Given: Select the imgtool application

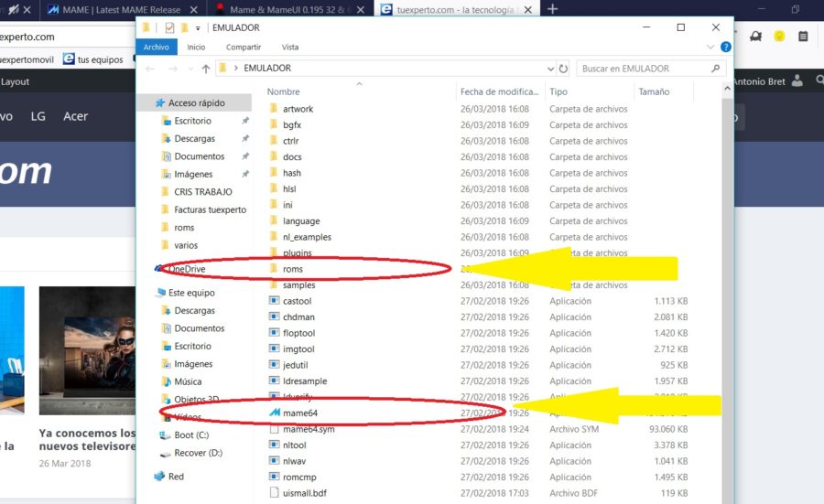Looking at the screenshot, I should pos(298,349).
